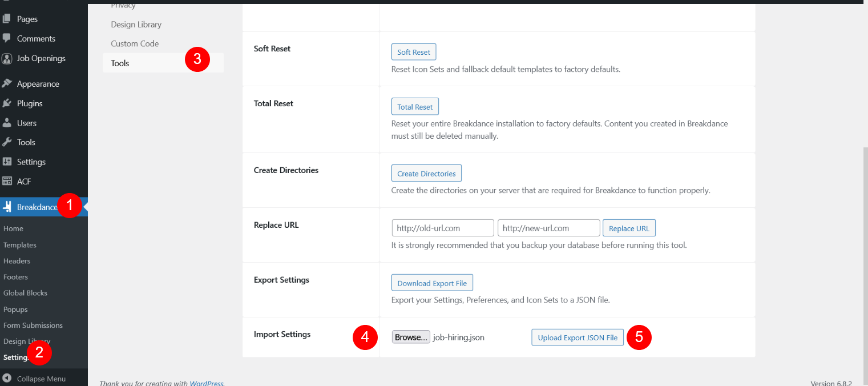The width and height of the screenshot is (868, 386).
Task: Click the Total Reset button
Action: 415,107
